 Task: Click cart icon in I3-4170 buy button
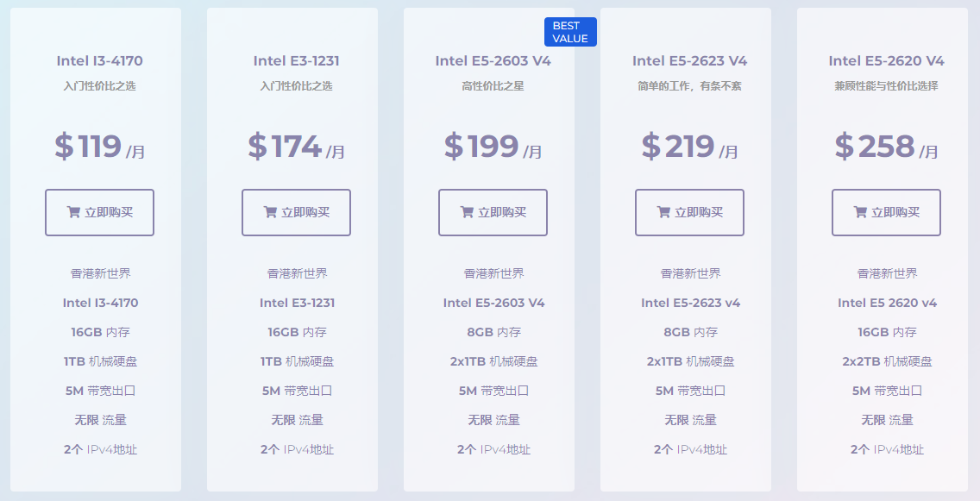[73, 212]
